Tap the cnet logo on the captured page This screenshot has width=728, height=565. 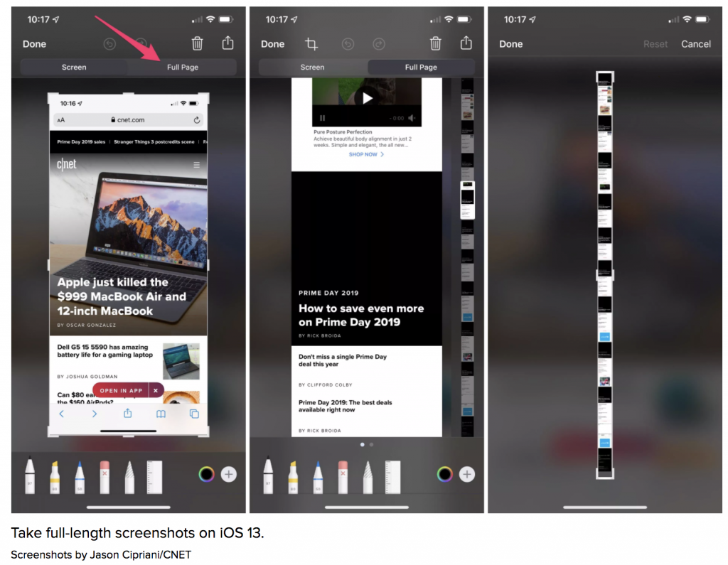coord(66,164)
